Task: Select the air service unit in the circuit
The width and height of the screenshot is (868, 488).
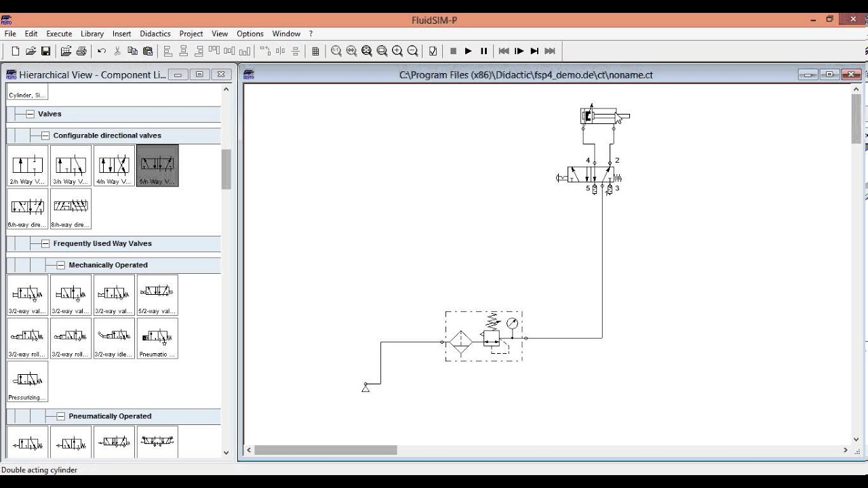Action: (x=484, y=336)
